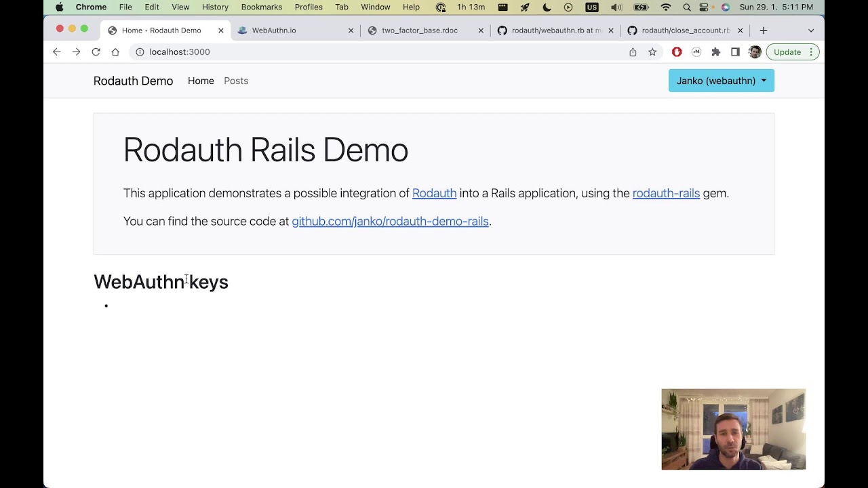
Task: Follow the Rodauth hyperlink
Action: 434,193
